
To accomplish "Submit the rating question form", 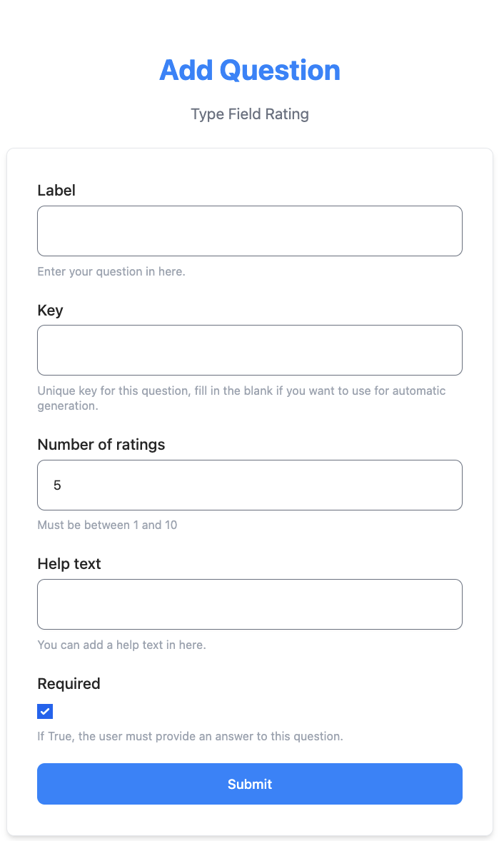I will coord(250,784).
